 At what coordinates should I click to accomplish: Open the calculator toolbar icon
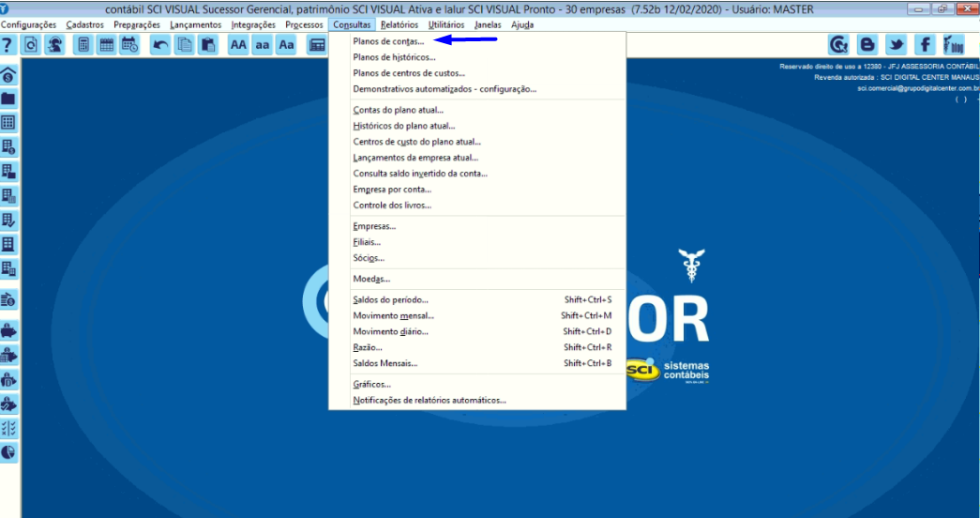pyautogui.click(x=83, y=45)
